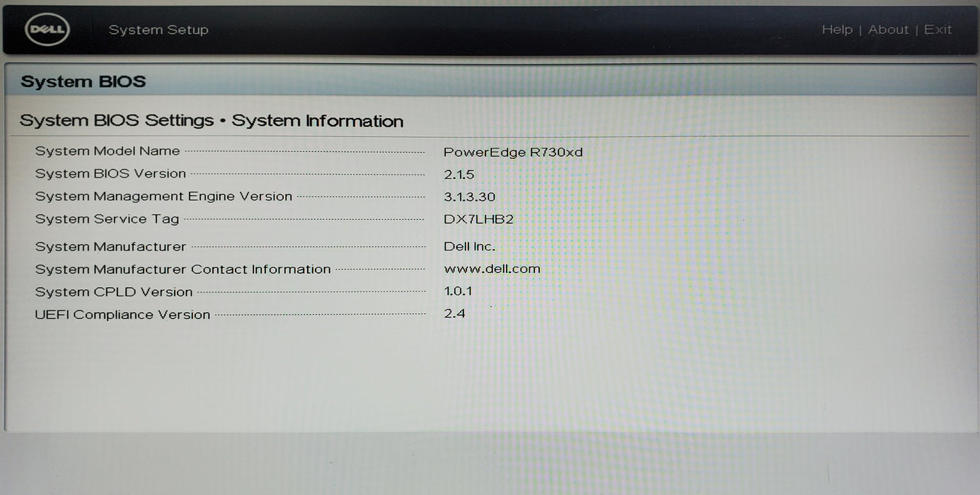Click the value 3.1.3.30
Image resolution: width=980 pixels, height=495 pixels.
point(470,197)
